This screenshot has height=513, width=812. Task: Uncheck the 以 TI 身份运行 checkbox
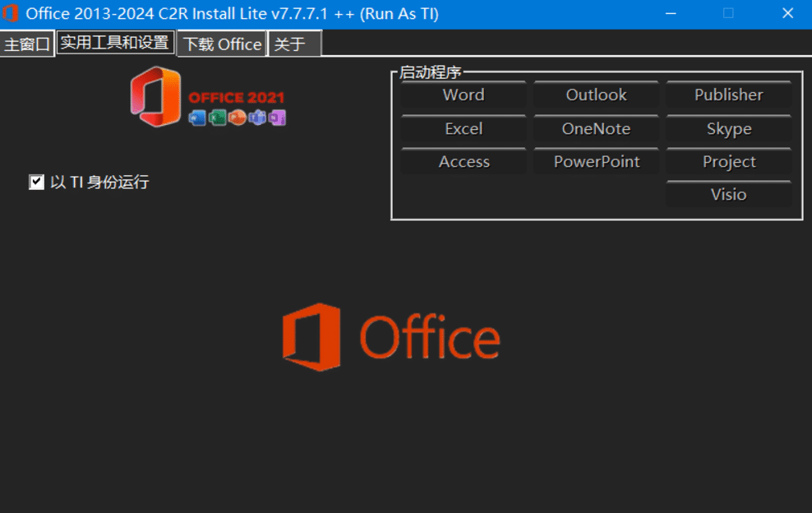tap(36, 182)
